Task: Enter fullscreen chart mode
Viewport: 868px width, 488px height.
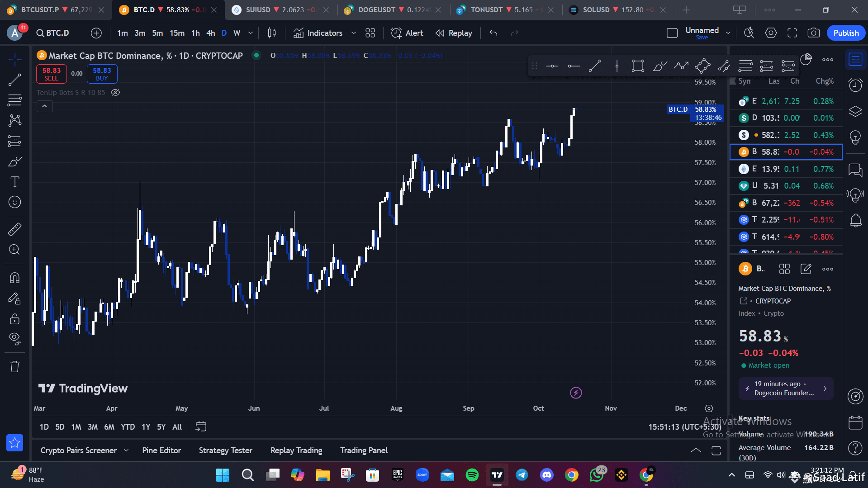Action: click(792, 33)
